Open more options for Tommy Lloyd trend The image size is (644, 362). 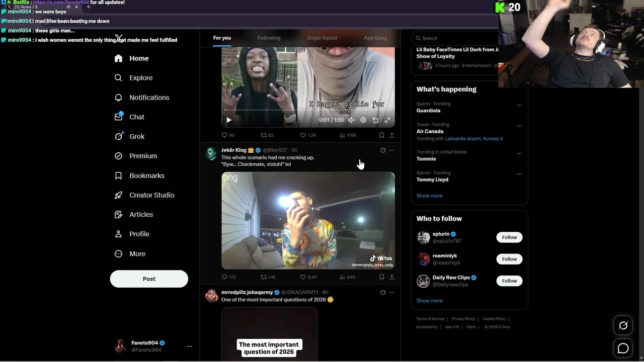click(519, 174)
